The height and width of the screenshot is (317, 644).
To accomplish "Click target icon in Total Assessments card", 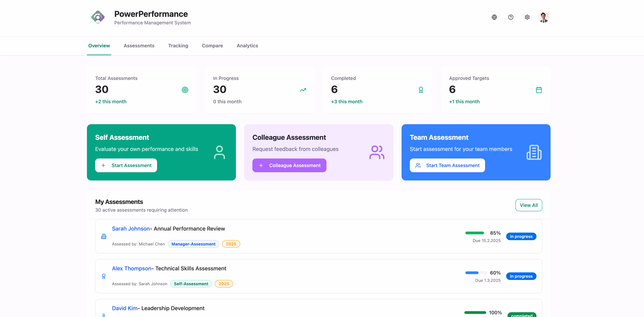I will [x=185, y=90].
